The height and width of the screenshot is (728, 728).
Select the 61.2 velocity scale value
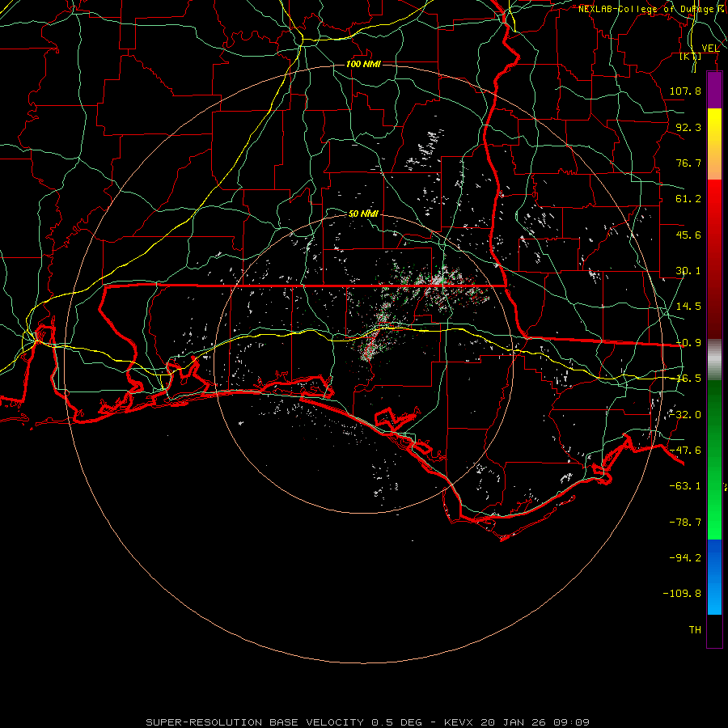pyautogui.click(x=688, y=199)
